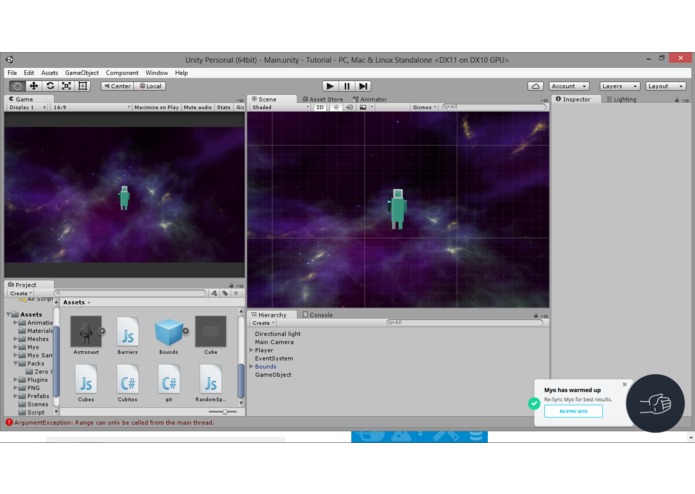Click the Re-Sync Myo button
695x494 pixels.
pos(573,412)
